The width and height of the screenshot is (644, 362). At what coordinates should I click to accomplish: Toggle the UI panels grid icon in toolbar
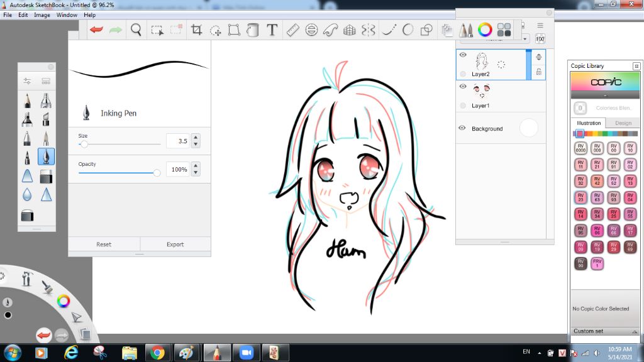coord(504,30)
